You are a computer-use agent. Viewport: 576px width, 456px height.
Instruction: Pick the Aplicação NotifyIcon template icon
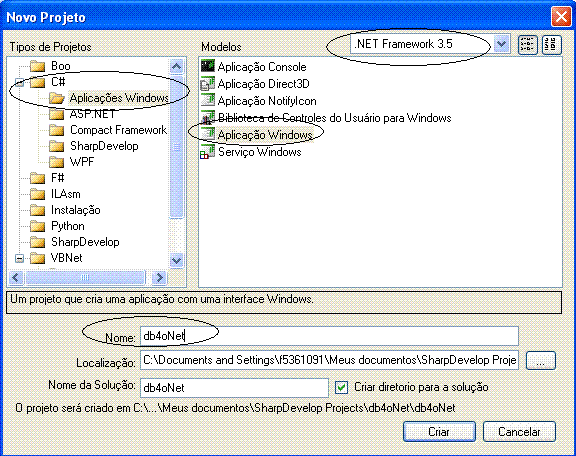coord(208,100)
